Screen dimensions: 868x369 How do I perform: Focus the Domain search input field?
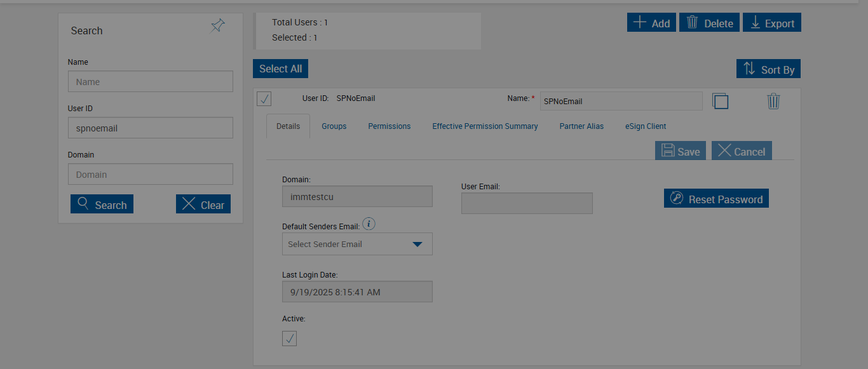point(151,174)
